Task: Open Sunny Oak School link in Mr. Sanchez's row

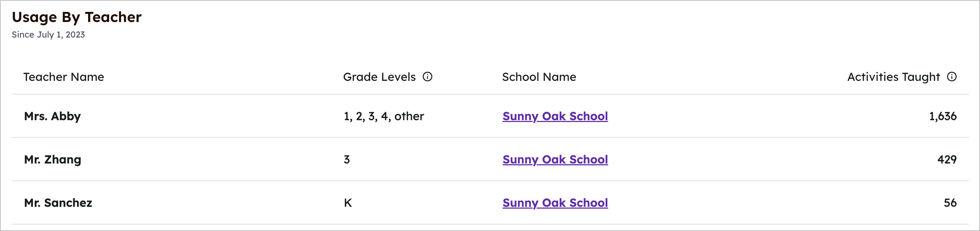Action: (555, 203)
